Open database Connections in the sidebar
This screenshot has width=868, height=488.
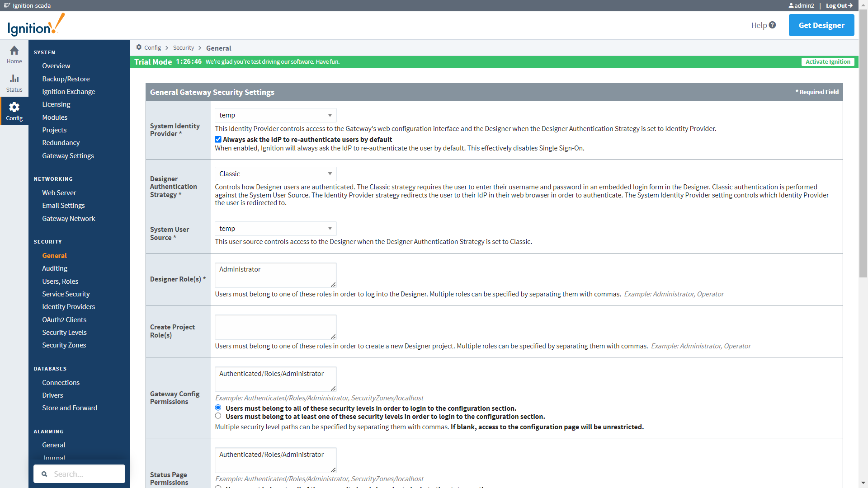pos(61,382)
